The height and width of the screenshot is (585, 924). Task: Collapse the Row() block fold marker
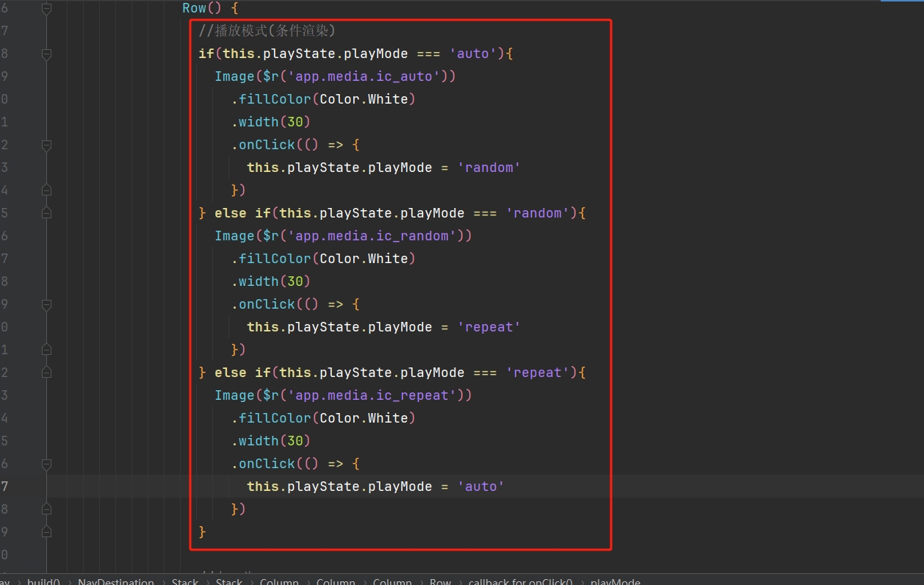coord(47,9)
